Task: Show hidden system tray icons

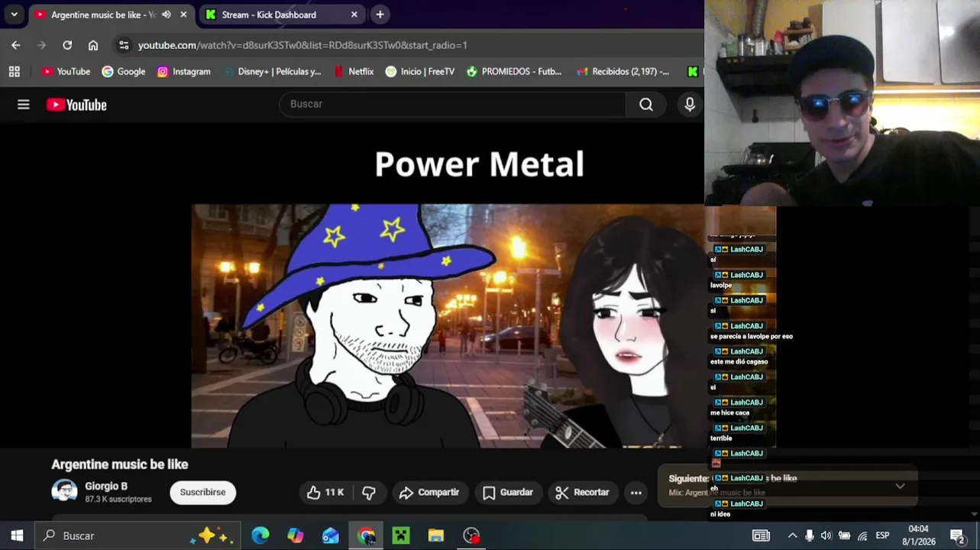Action: (x=792, y=535)
